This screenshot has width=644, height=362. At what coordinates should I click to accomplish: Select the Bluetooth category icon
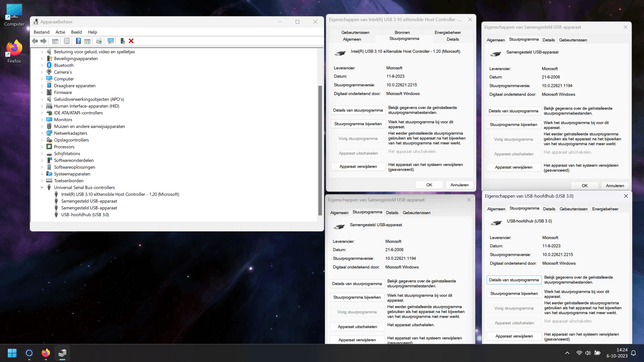49,65
